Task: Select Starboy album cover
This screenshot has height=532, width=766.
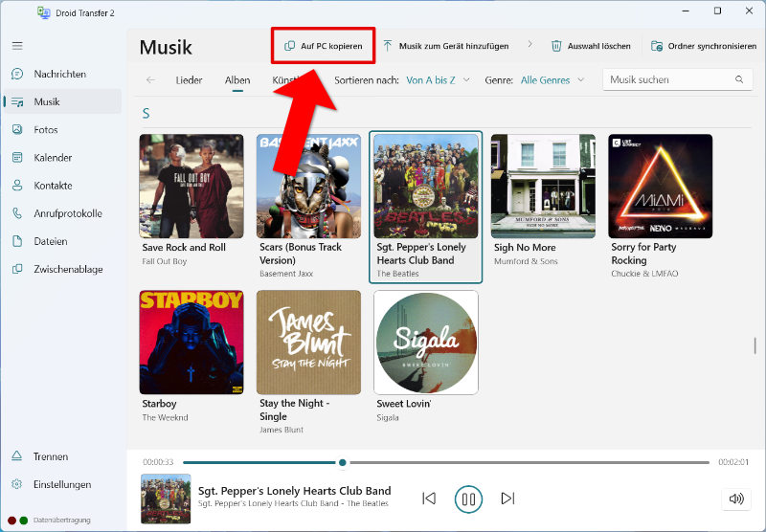Action: click(x=191, y=343)
